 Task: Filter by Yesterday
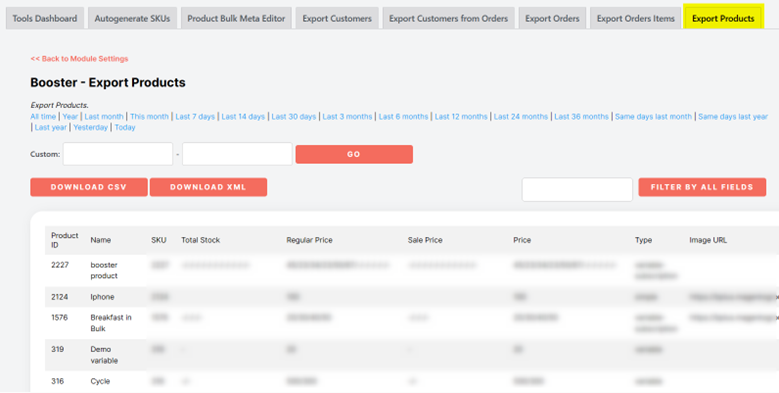click(90, 127)
